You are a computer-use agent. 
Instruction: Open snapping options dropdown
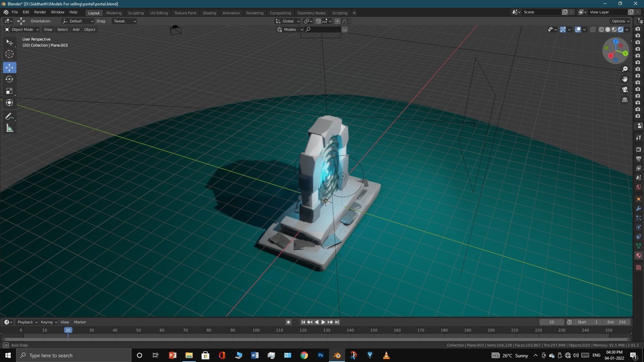click(327, 21)
